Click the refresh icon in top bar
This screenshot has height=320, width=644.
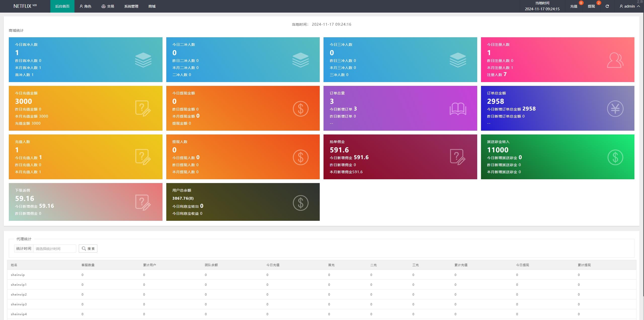[607, 6]
